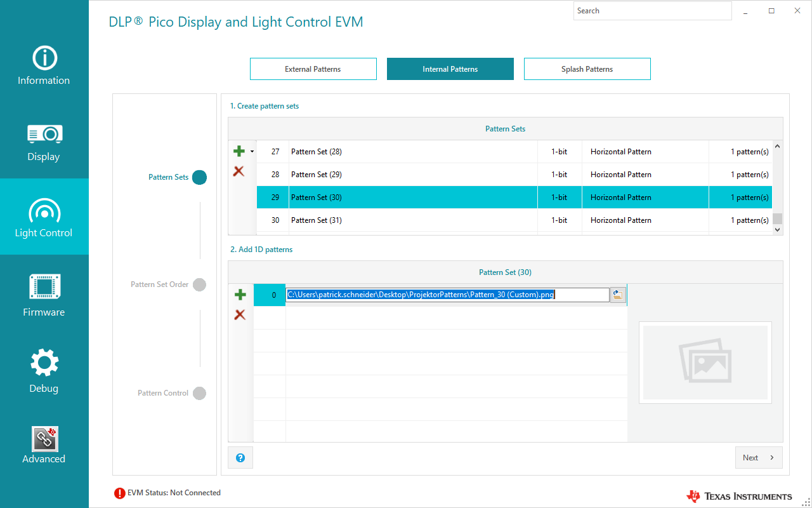812x508 pixels.
Task: Click the pattern preview thumbnail placeholder
Action: click(x=705, y=363)
